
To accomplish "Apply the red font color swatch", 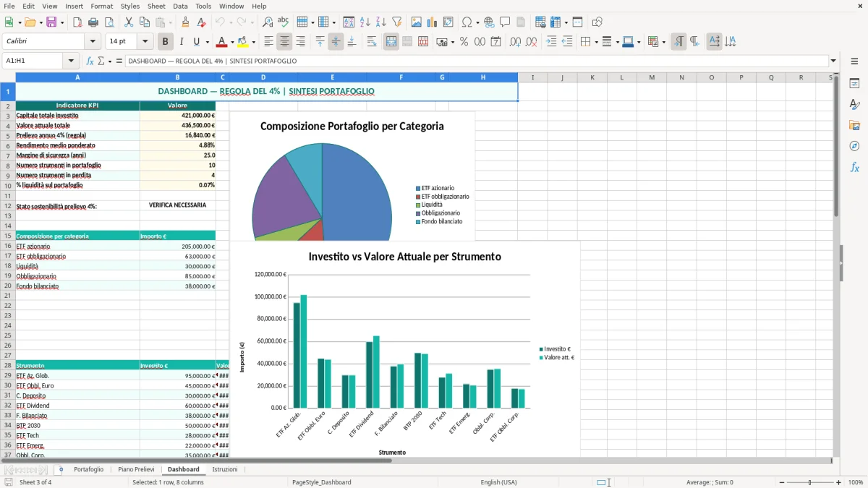I will point(221,42).
